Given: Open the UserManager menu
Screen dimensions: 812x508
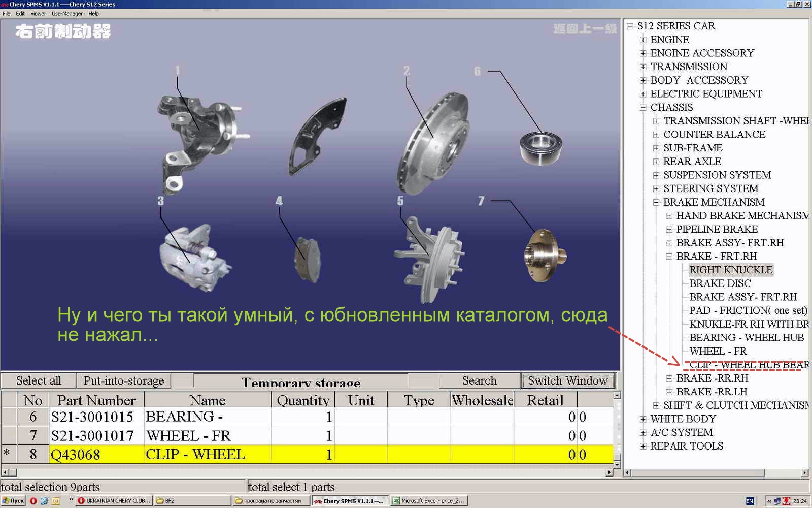Looking at the screenshot, I should tap(67, 14).
